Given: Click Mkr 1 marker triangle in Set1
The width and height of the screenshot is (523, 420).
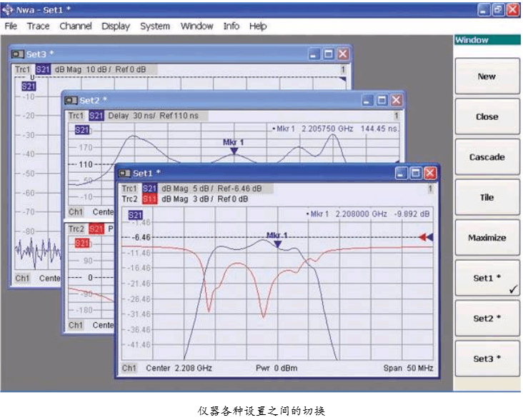Looking at the screenshot, I should point(278,244).
